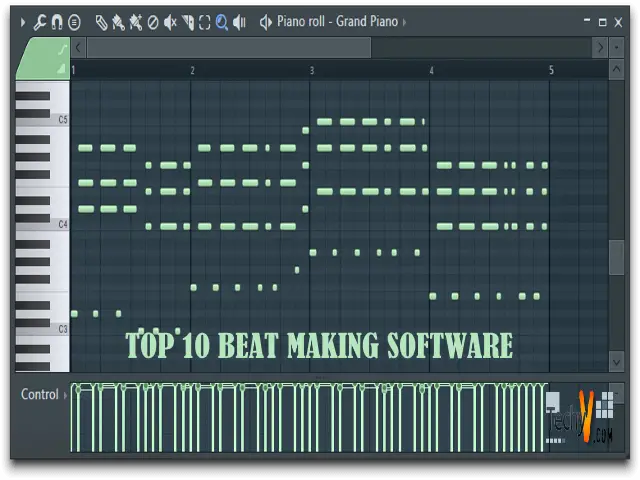Click the vertical scroll down arrow
This screenshot has width=640, height=480.
616,362
